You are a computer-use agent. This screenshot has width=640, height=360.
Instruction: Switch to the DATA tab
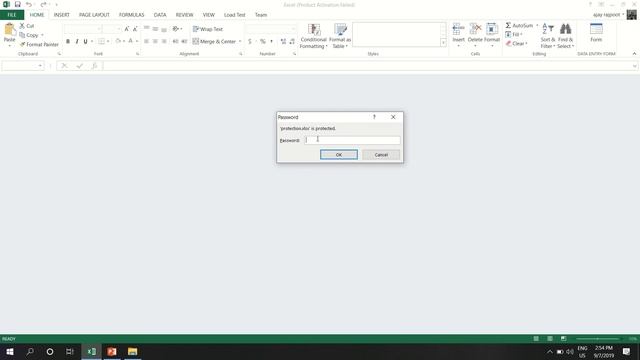pos(160,15)
